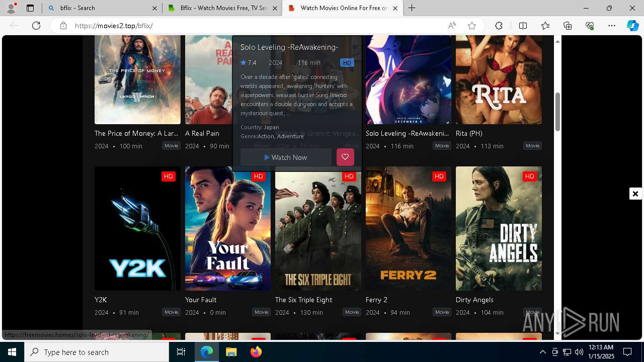Click Edge icon on taskbar

pos(207,352)
